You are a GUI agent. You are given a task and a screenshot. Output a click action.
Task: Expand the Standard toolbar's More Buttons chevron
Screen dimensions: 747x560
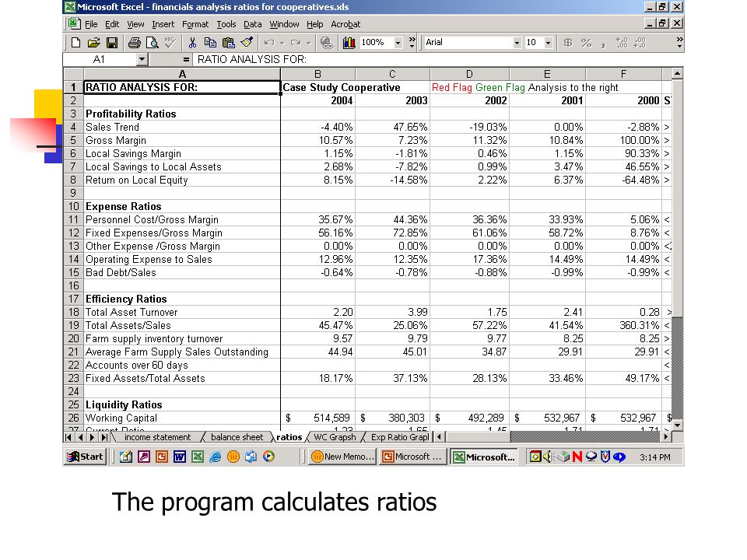(412, 43)
